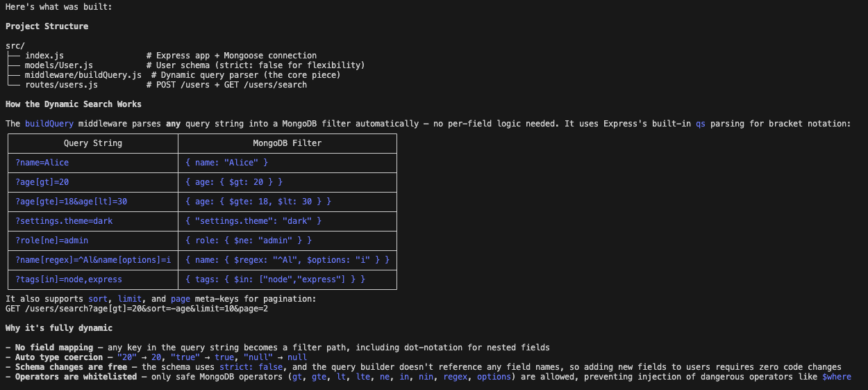Click the index.js entry in project tree

(45, 56)
